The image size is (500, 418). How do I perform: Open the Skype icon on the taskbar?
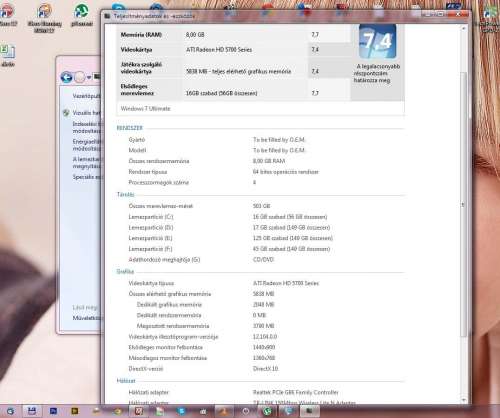pyautogui.click(x=182, y=411)
